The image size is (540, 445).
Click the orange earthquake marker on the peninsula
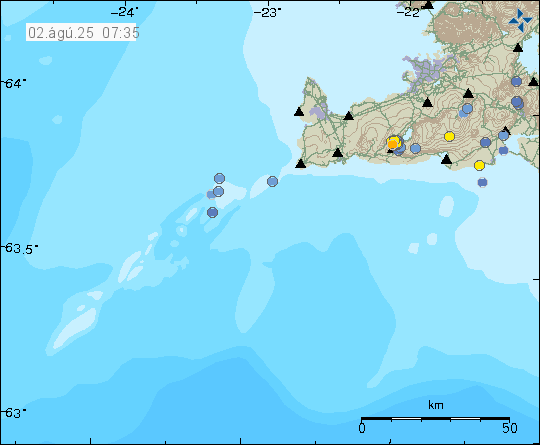coord(392,145)
